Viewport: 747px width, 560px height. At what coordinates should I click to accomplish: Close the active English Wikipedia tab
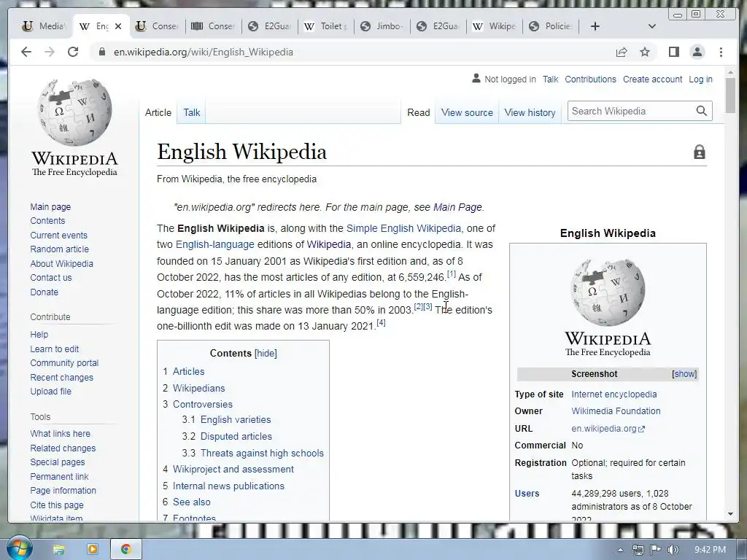119,26
